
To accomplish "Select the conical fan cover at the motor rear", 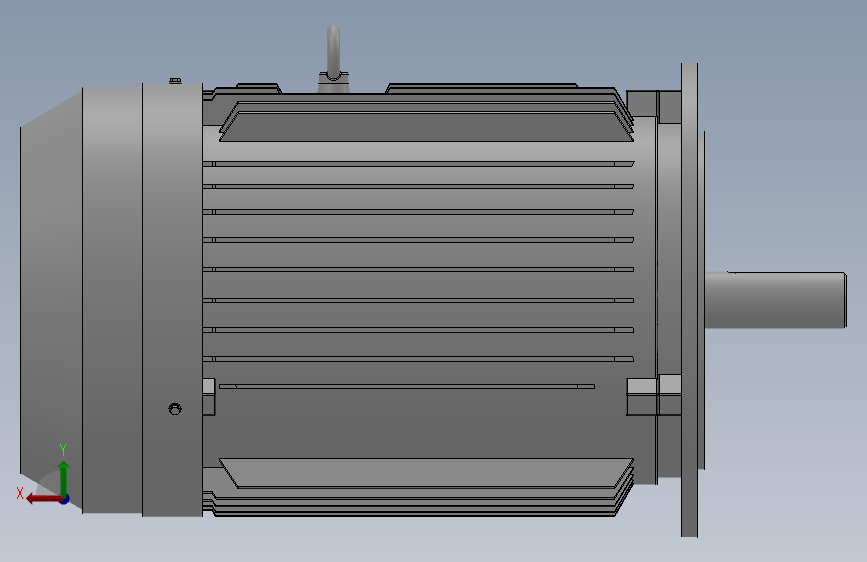I will click(x=51, y=300).
